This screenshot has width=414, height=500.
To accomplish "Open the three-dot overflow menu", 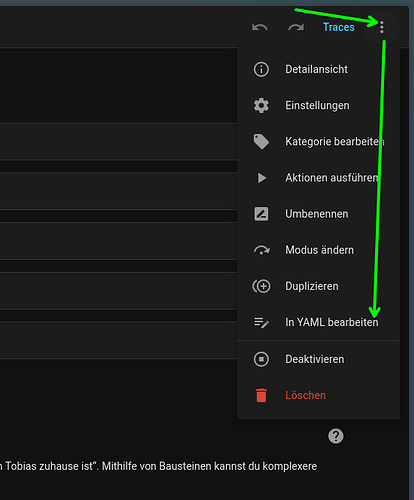I will 382,27.
